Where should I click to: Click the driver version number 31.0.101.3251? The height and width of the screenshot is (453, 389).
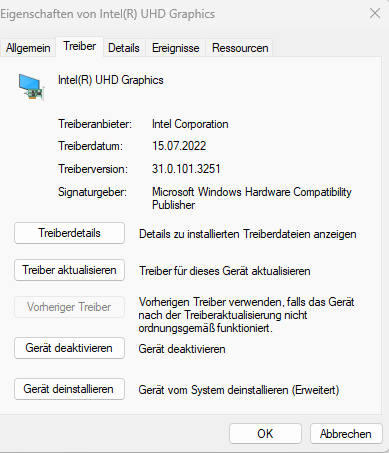[186, 169]
